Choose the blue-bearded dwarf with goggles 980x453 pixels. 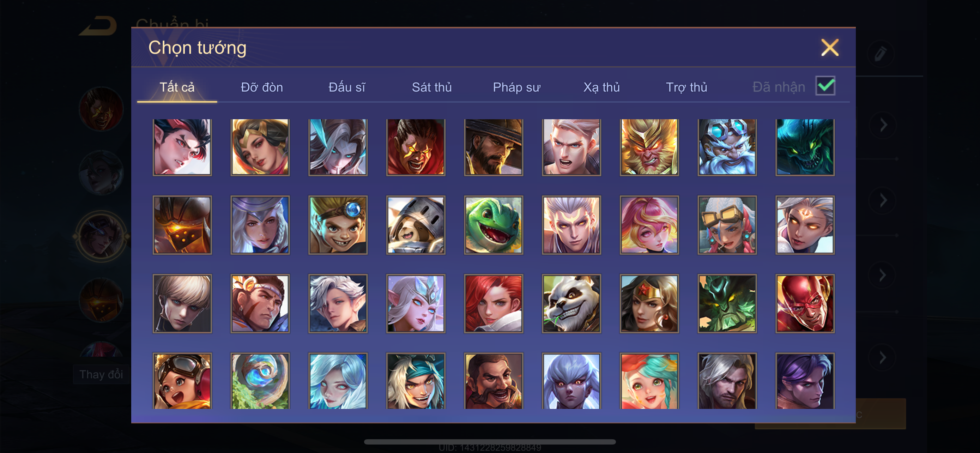point(727,147)
